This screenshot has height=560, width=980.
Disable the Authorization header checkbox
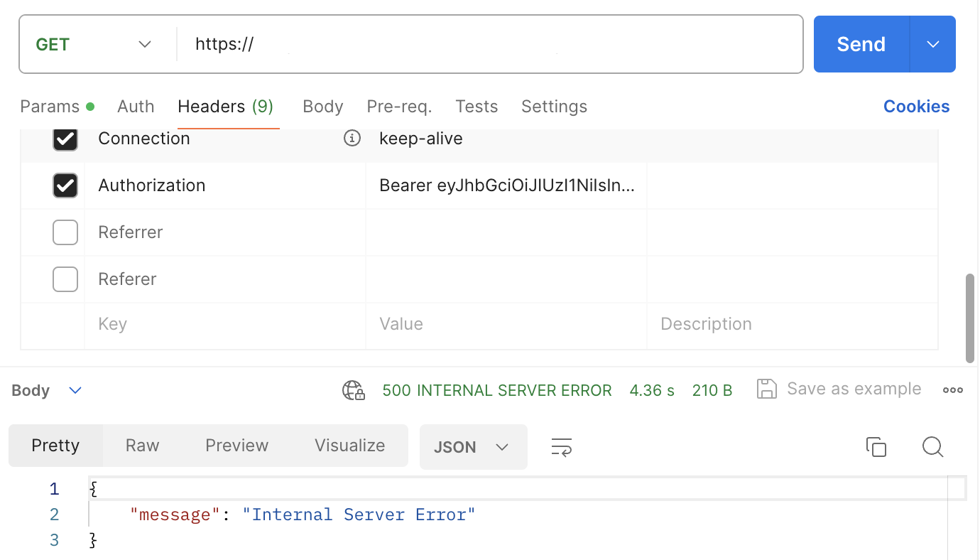coord(65,185)
